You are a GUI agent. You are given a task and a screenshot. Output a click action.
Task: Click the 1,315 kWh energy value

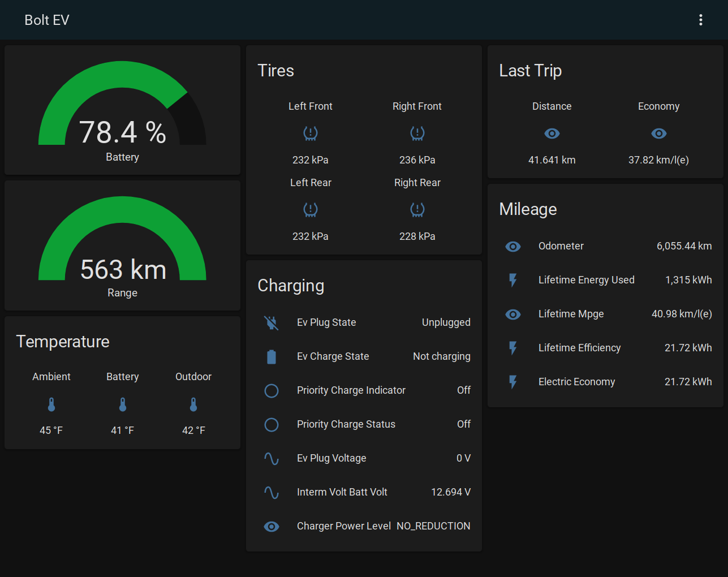tap(688, 280)
